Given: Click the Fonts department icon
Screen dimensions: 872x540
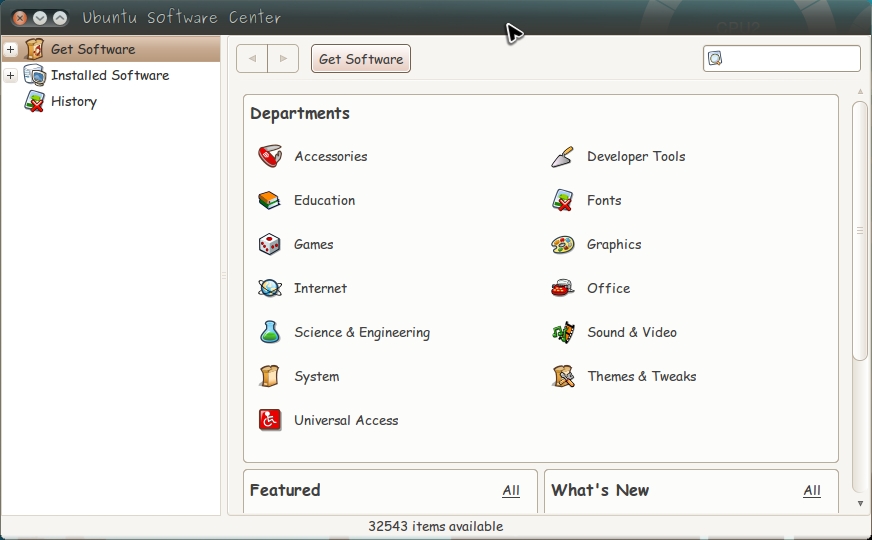Looking at the screenshot, I should click(x=563, y=200).
